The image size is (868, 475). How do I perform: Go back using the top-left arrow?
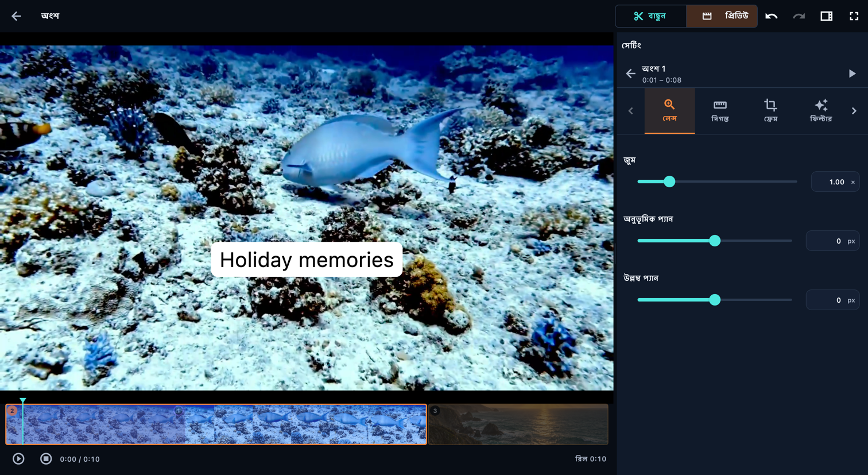point(16,16)
